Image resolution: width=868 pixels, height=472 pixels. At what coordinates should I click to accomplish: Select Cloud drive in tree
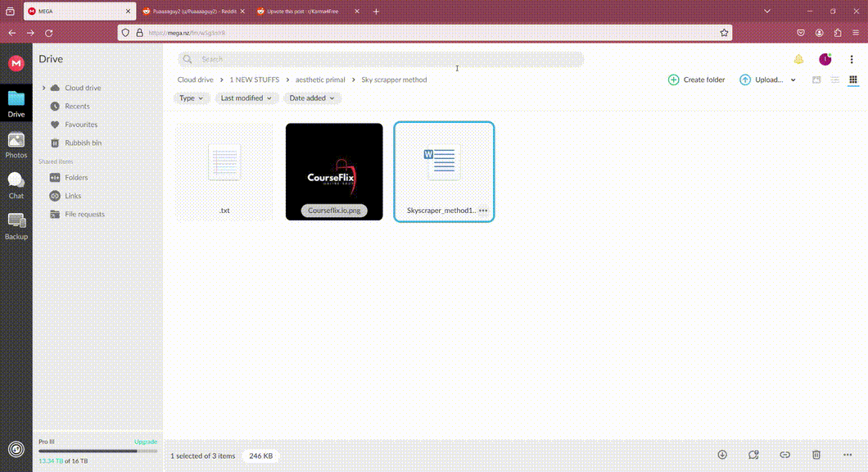(83, 88)
